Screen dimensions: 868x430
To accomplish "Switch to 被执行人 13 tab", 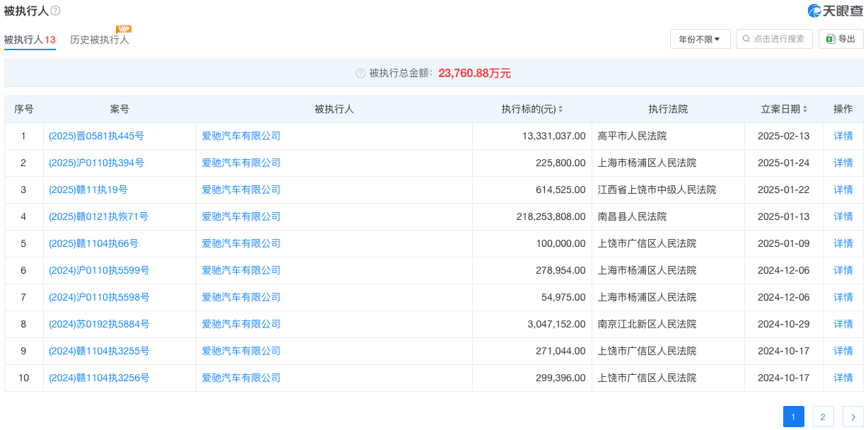I will pos(30,40).
